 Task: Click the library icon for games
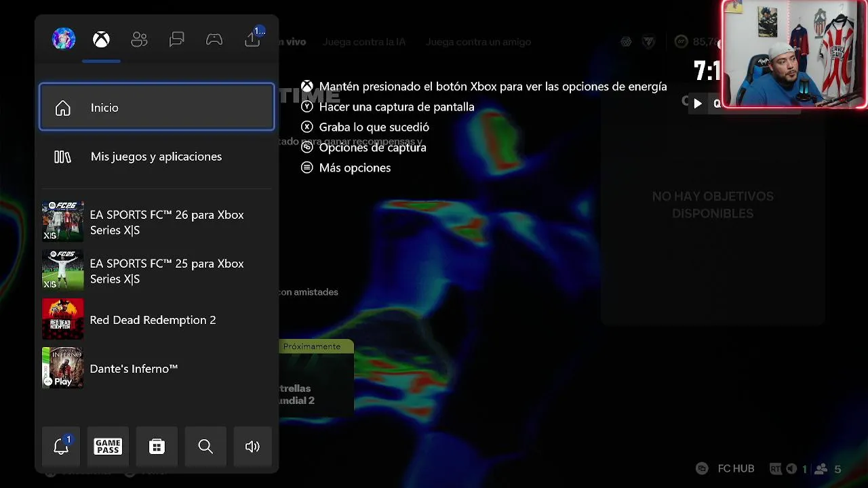pyautogui.click(x=62, y=157)
